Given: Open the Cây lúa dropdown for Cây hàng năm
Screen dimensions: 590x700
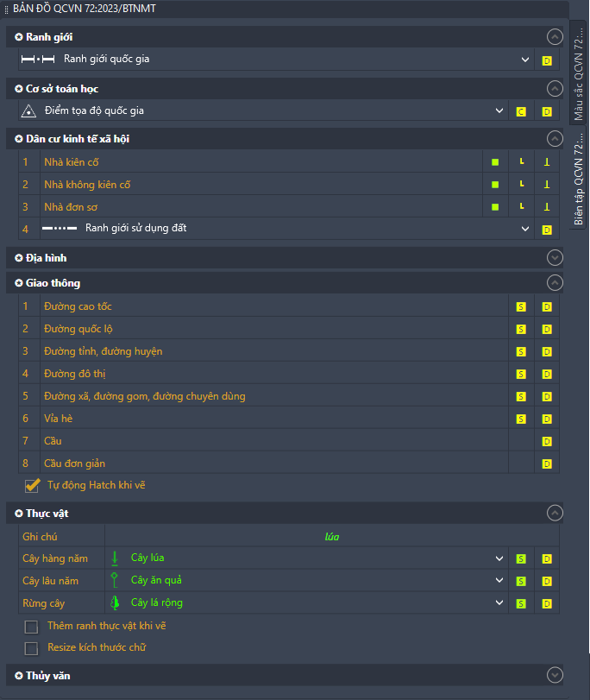Looking at the screenshot, I should tap(499, 558).
